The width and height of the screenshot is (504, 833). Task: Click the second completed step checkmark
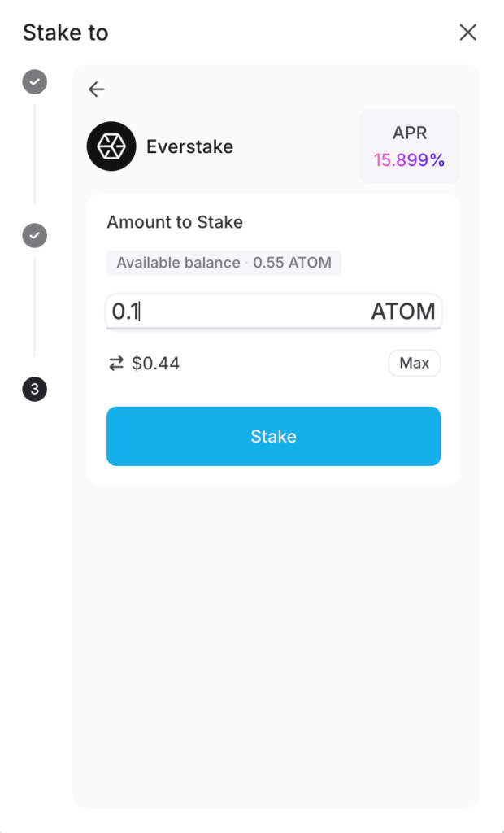[x=34, y=236]
